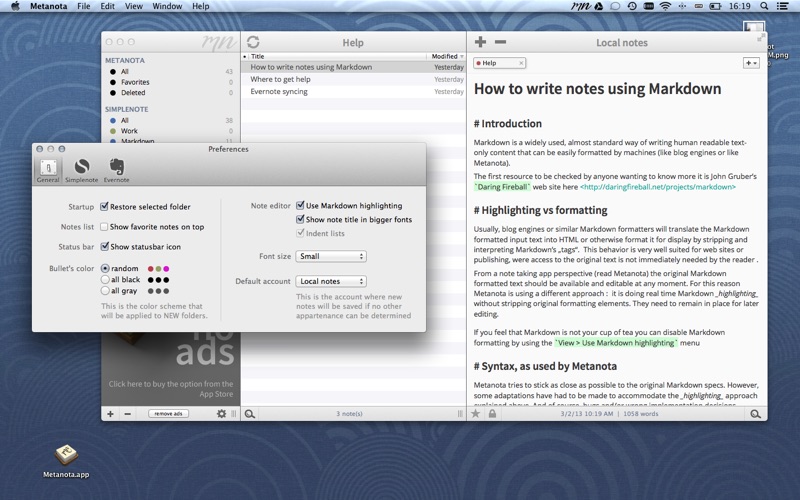
Task: Select the Deleted folder
Action: (171, 93)
